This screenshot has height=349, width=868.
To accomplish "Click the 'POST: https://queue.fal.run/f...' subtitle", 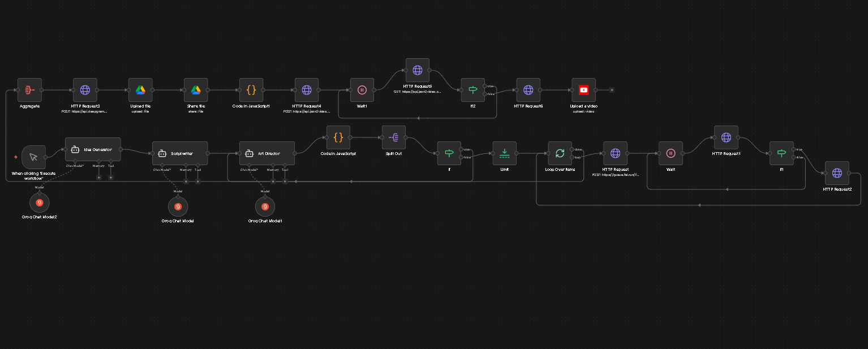I will point(616,175).
